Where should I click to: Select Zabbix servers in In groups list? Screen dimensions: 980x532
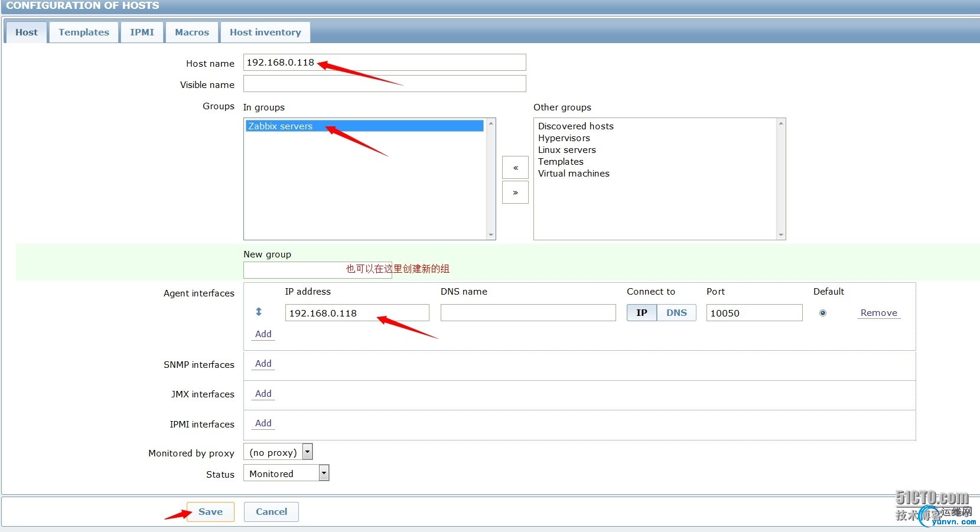pos(364,126)
